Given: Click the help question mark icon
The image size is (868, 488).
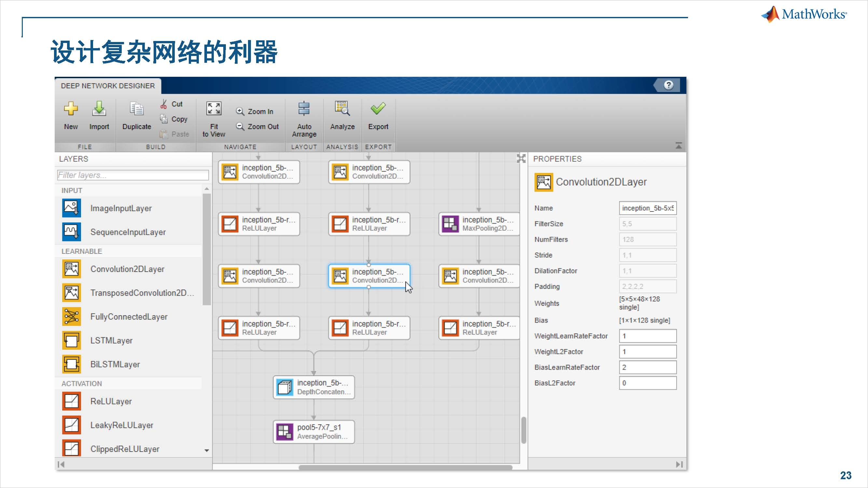Looking at the screenshot, I should coord(668,85).
